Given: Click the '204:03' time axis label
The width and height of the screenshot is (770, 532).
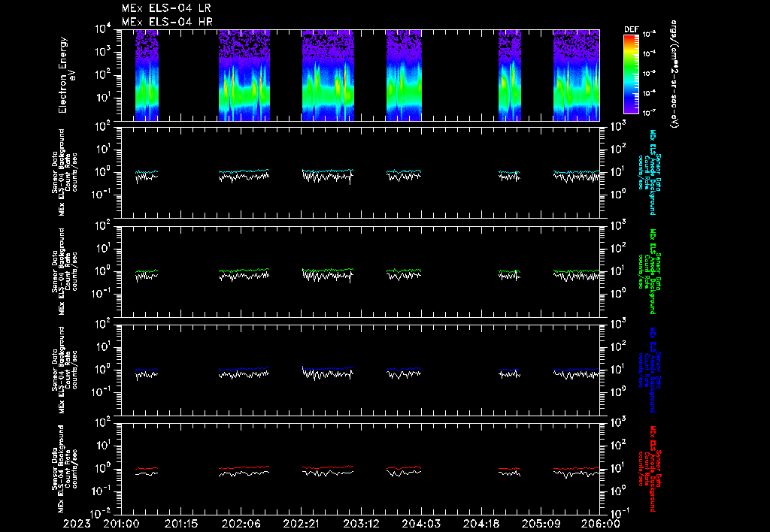Looking at the screenshot, I should pyautogui.click(x=421, y=524).
